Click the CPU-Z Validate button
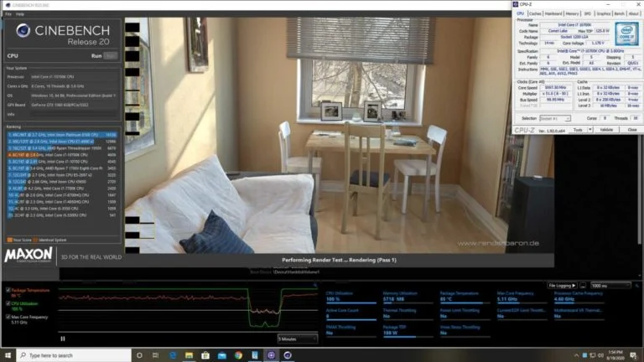This screenshot has height=362, width=644. pyautogui.click(x=606, y=130)
